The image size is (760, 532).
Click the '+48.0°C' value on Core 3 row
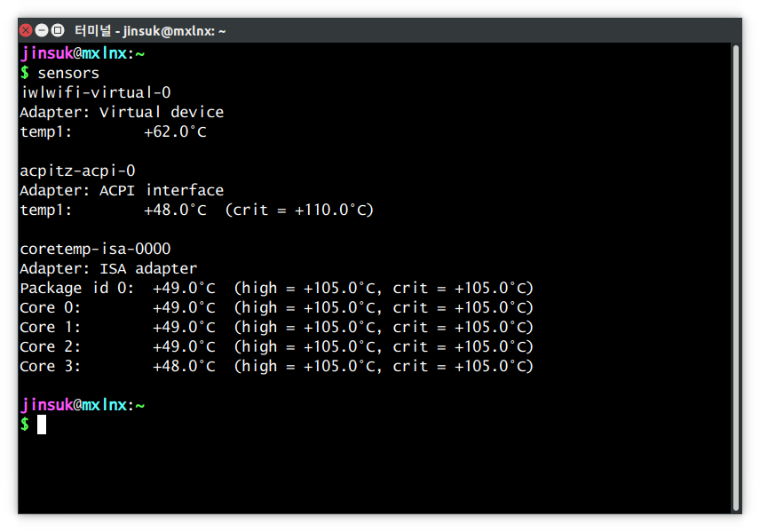[184, 366]
